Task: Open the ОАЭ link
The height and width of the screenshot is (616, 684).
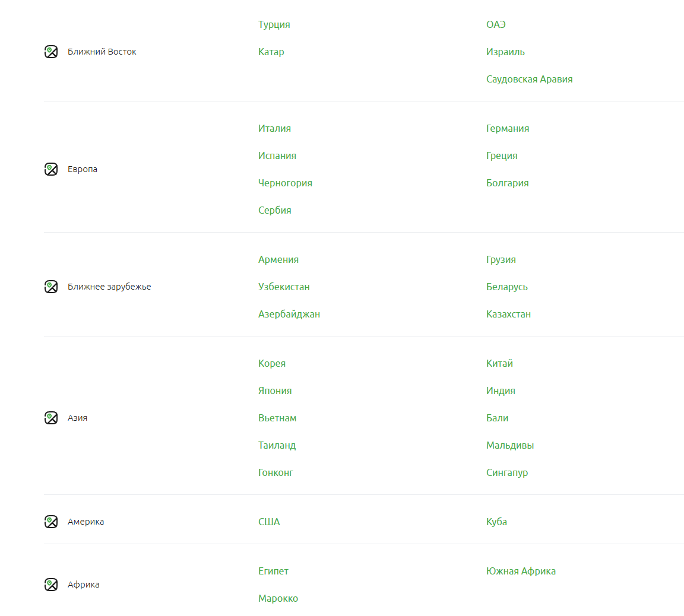Action: [x=496, y=24]
